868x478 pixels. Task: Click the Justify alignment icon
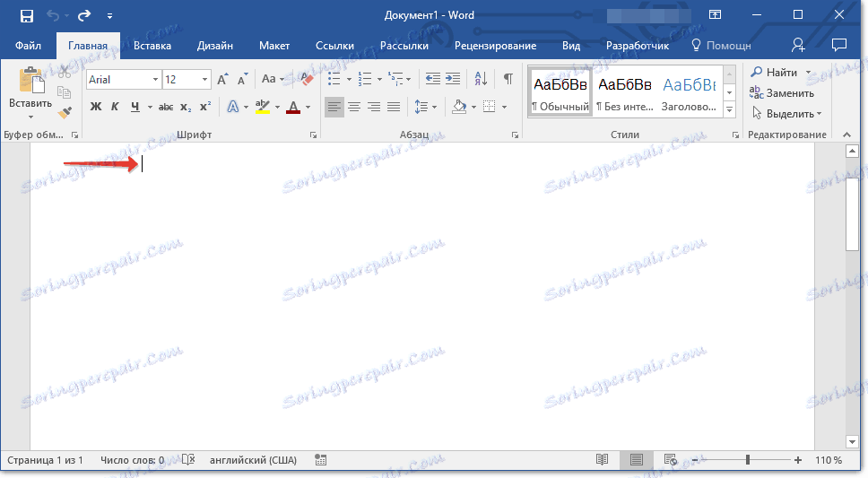[x=394, y=107]
